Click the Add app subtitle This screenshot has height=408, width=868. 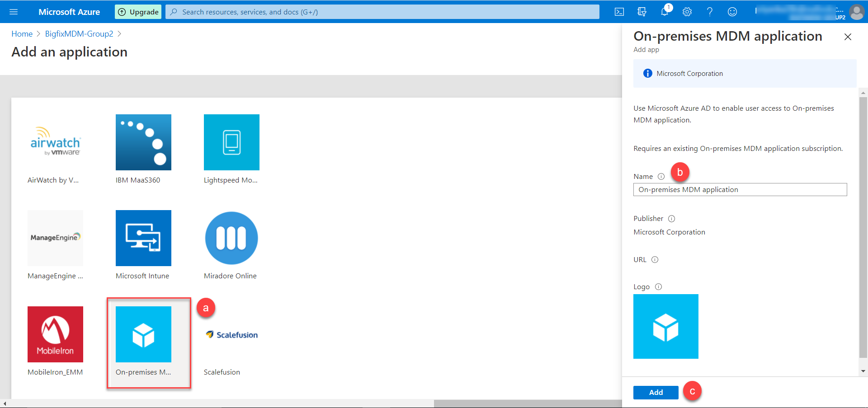click(x=646, y=50)
